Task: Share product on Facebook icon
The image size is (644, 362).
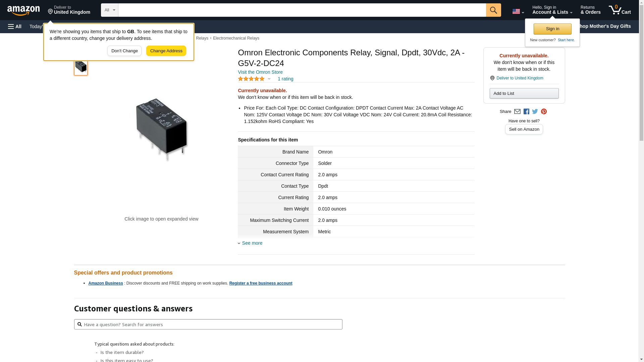Action: click(526, 112)
